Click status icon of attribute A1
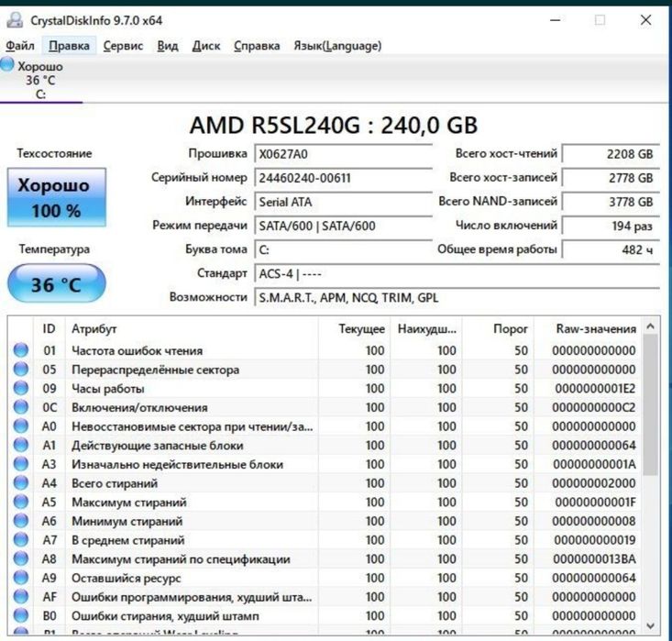The height and width of the screenshot is (641, 672). point(20,445)
